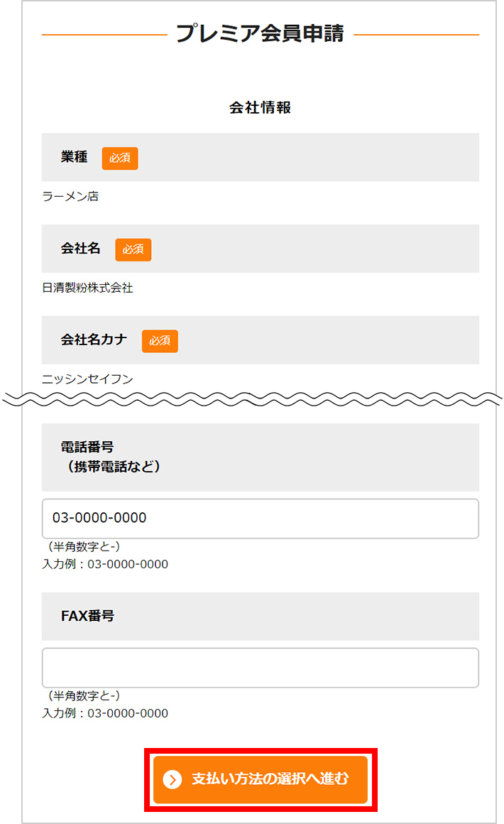Screen dimensions: 504x824
Task: Click the 会社名カナ field label
Action: click(x=94, y=340)
